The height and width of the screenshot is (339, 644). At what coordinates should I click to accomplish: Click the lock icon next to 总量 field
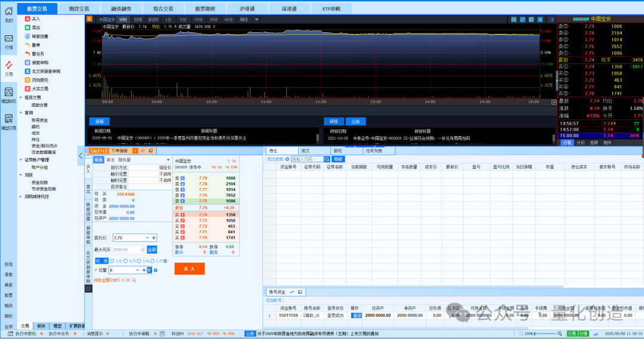[x=156, y=270]
